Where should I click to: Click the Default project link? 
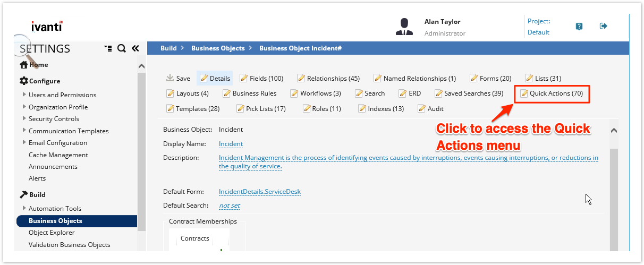tap(538, 32)
